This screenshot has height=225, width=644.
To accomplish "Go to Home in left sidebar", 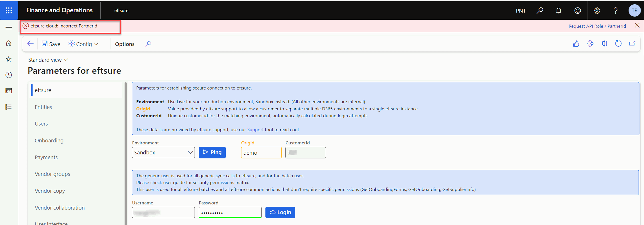I will point(9,43).
